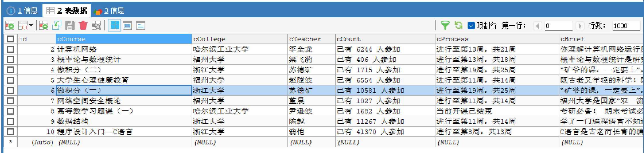Go to next page with right arrow
644x153 pixels.
[x=580, y=26]
